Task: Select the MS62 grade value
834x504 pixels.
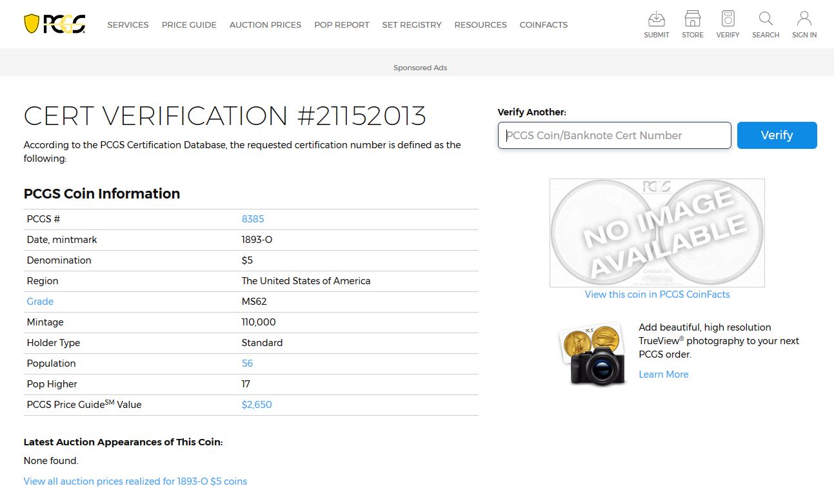Action: pyautogui.click(x=254, y=302)
